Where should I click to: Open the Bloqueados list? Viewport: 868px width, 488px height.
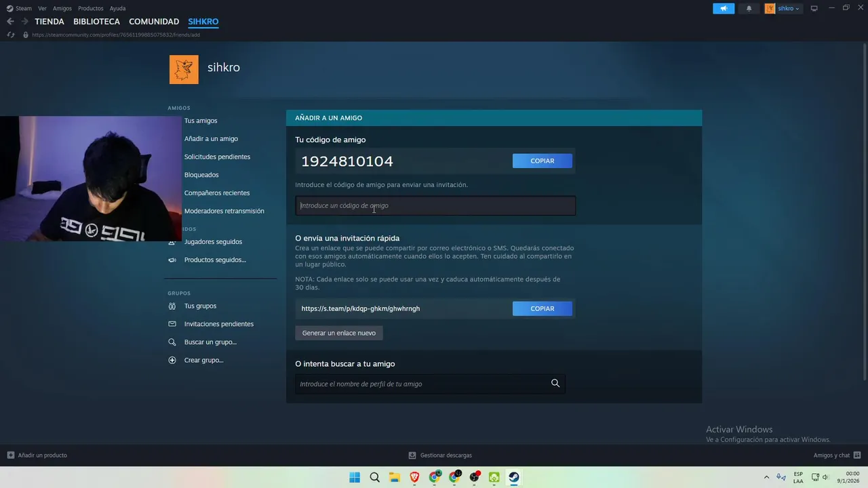pos(201,175)
